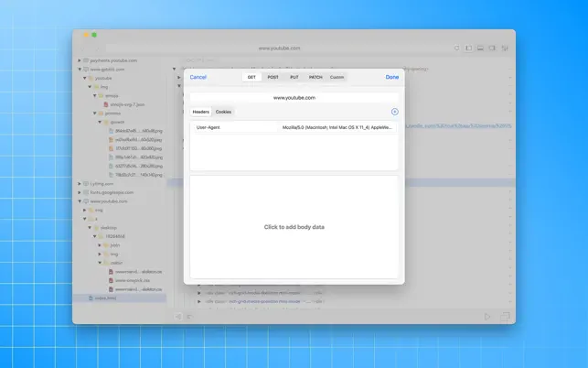Click the 420x420.png image file icon

(111, 157)
